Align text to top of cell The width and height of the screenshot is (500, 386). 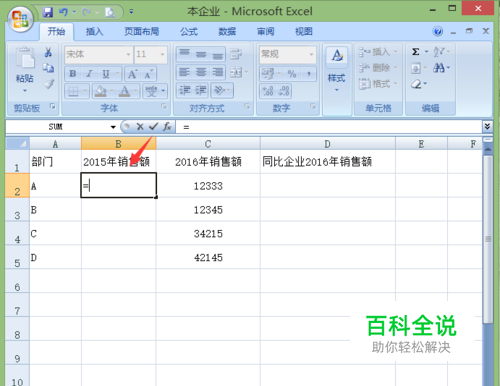[184, 54]
